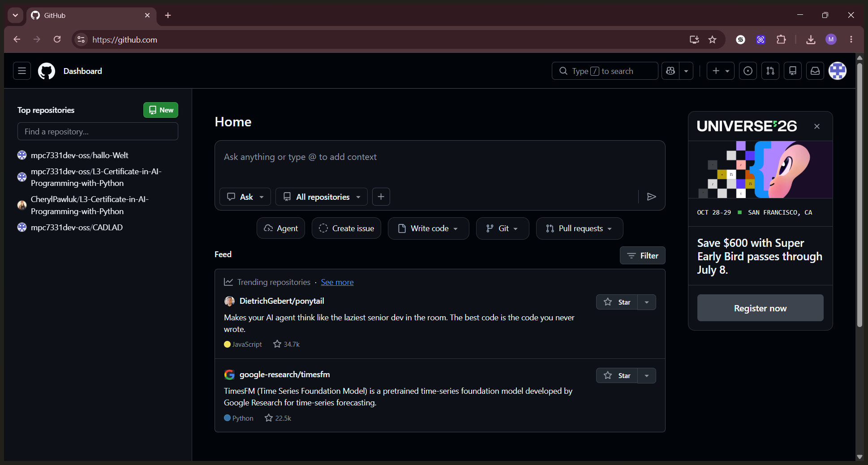Open the Create new plus menu

[x=720, y=71]
